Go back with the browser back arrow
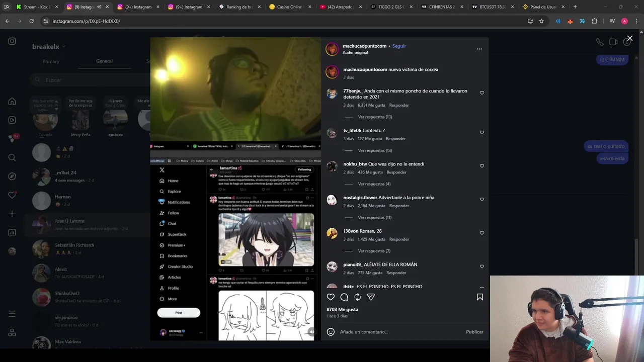 pyautogui.click(x=7, y=21)
